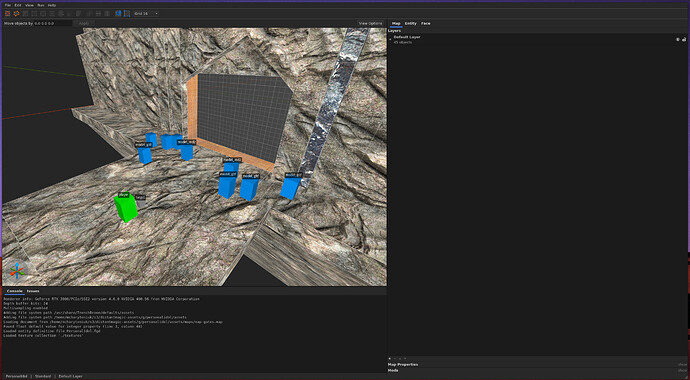Viewport: 690px width, 380px height.
Task: Click the 'Renderer info' console line
Action: (x=101, y=299)
